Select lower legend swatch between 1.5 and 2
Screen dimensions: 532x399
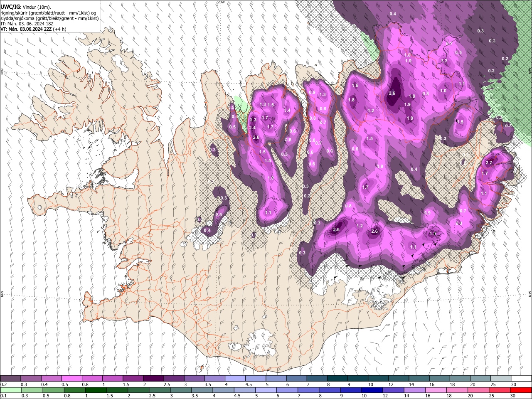(x=117, y=390)
